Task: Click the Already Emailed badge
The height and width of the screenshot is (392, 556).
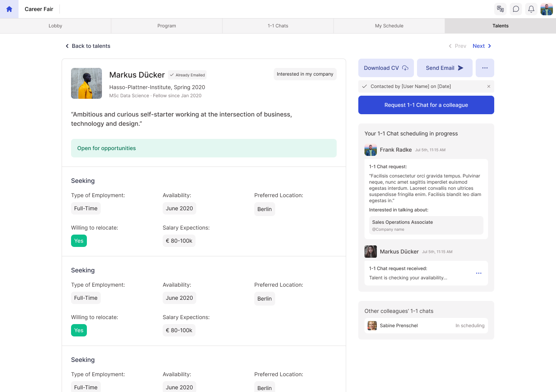Action: 187,75
